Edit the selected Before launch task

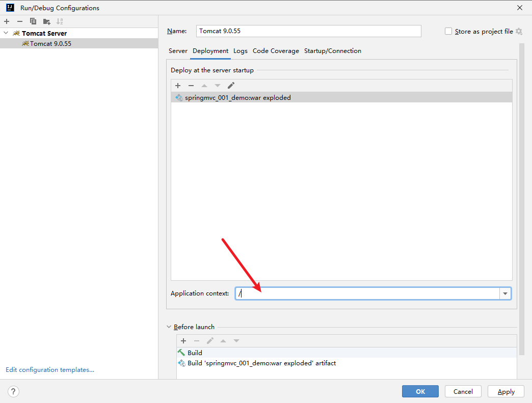[210, 340]
